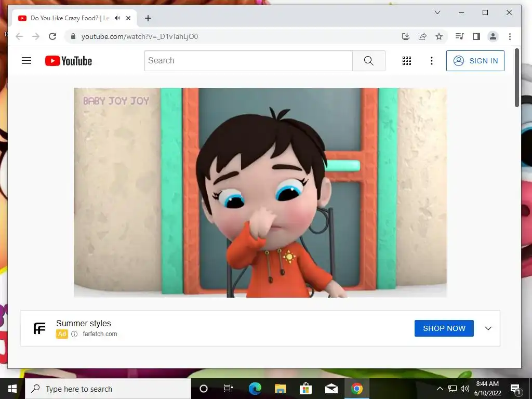This screenshot has height=399, width=532.
Task: Open a new tab with plus button
Action: tap(148, 18)
